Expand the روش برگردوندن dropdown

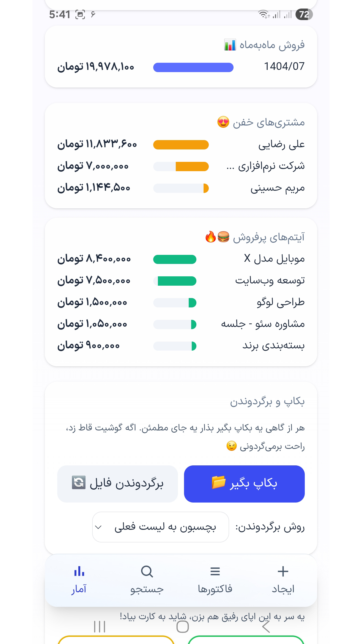pos(160,527)
